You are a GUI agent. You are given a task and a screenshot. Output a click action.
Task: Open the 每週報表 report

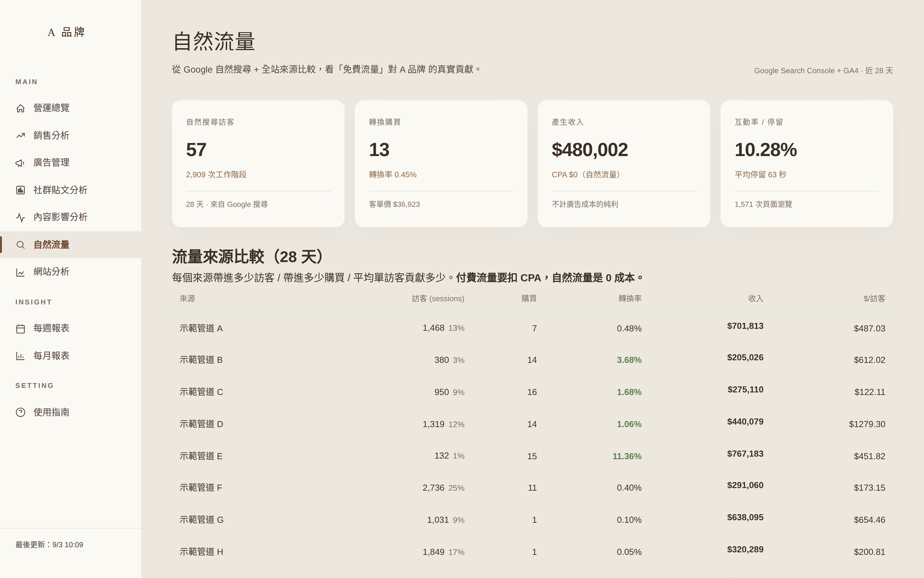click(70, 328)
